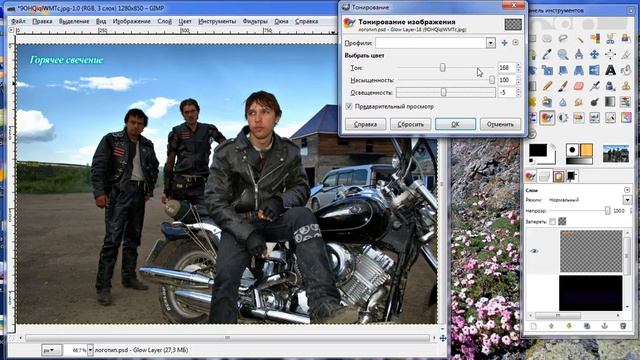Toggle the Предварительный просмотр checkbox
Screen dimensions: 640x360
(349, 106)
